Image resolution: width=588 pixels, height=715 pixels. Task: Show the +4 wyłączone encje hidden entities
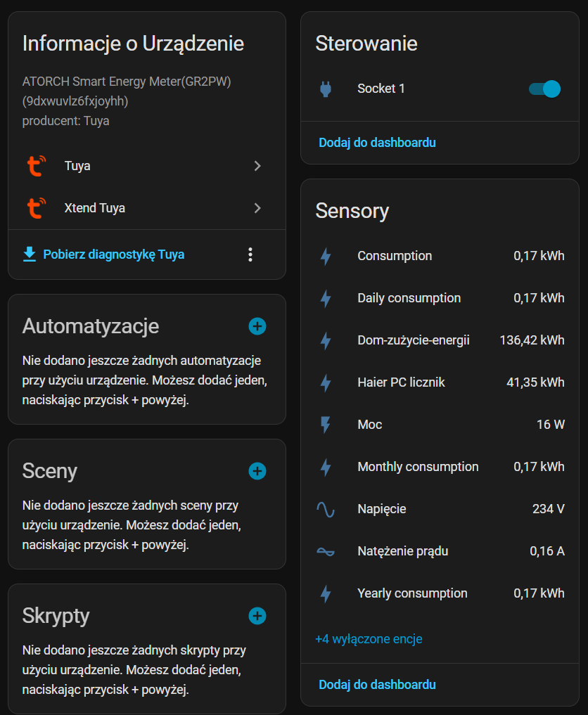[x=369, y=639]
